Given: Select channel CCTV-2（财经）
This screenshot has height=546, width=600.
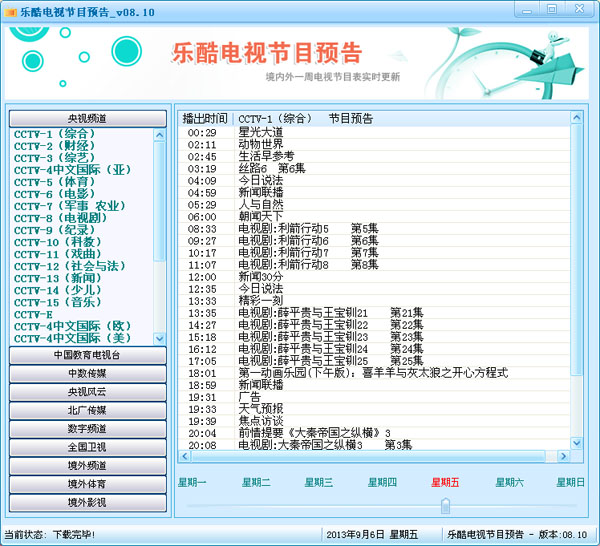Looking at the screenshot, I should [x=54, y=146].
